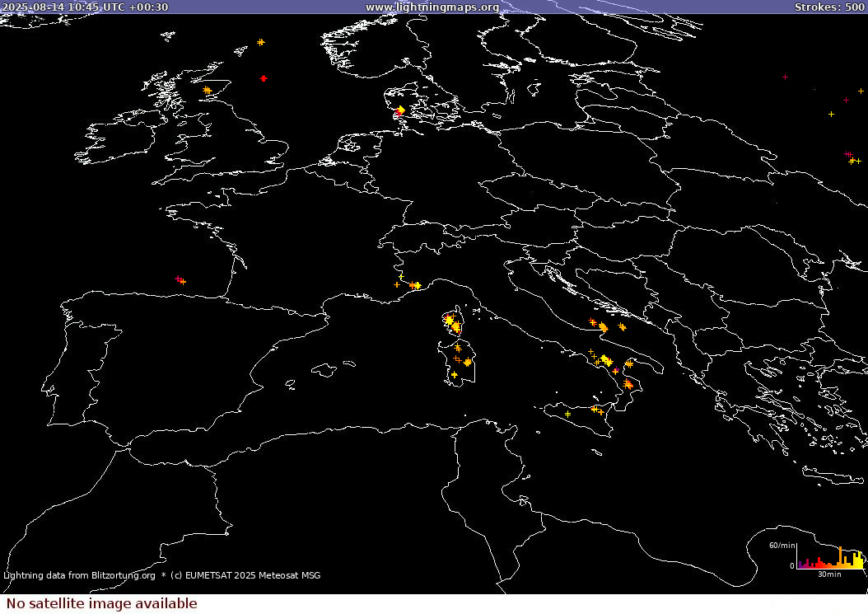
Task: Click the lightning cluster over Denmark
Action: click(400, 110)
